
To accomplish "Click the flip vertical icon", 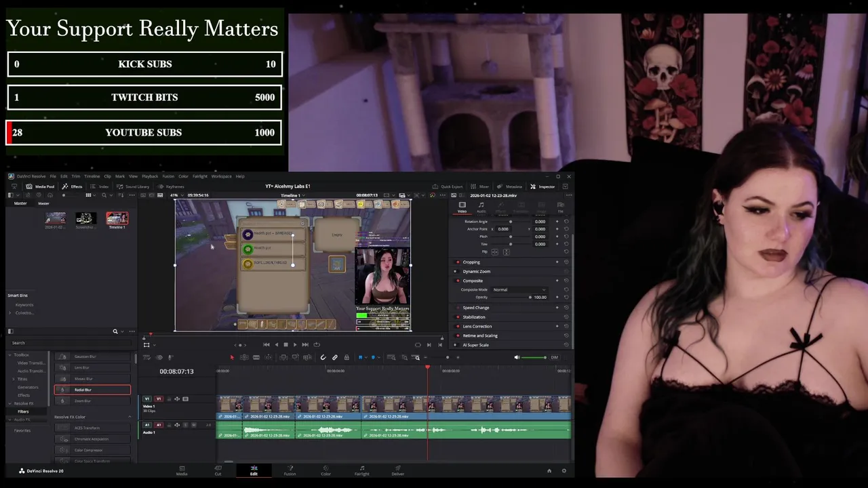I will pos(505,251).
